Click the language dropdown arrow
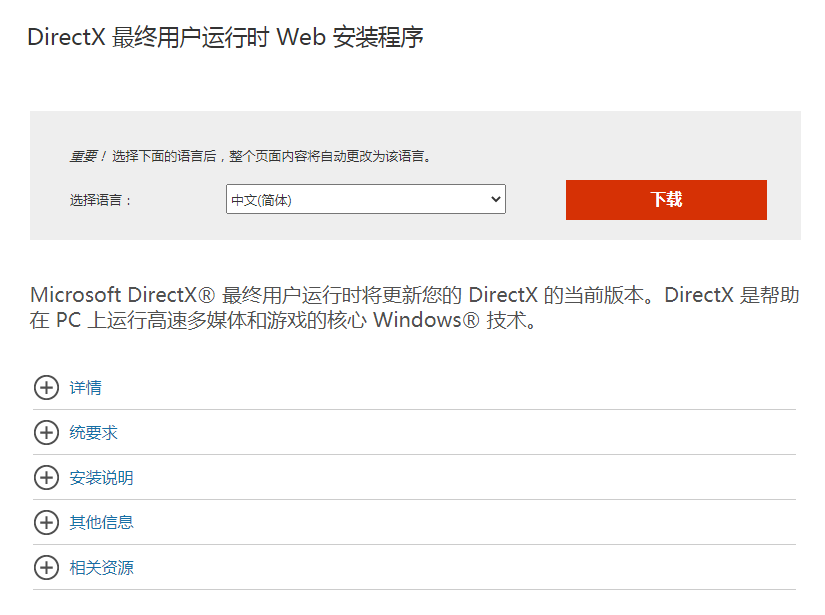Screen dimensions: 825x615 tap(495, 199)
